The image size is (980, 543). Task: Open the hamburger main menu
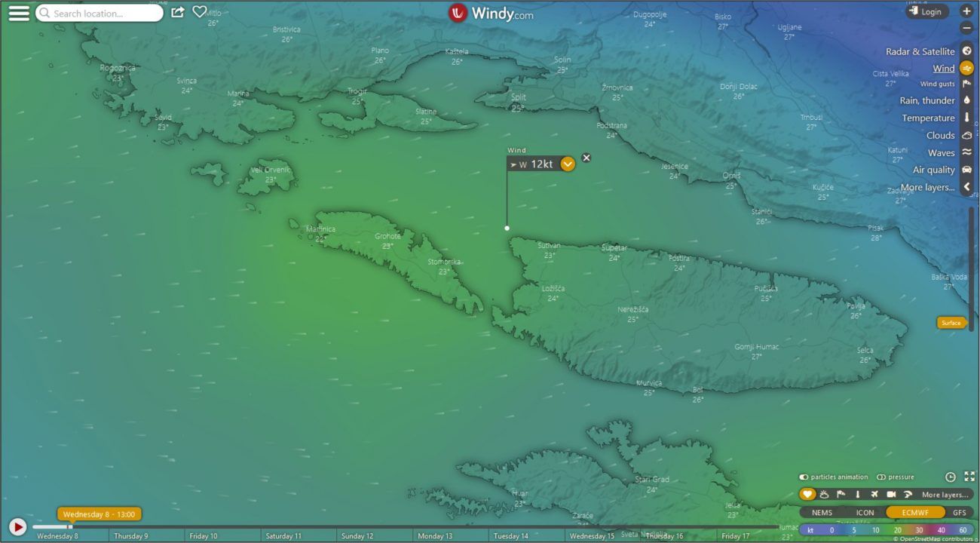click(19, 14)
